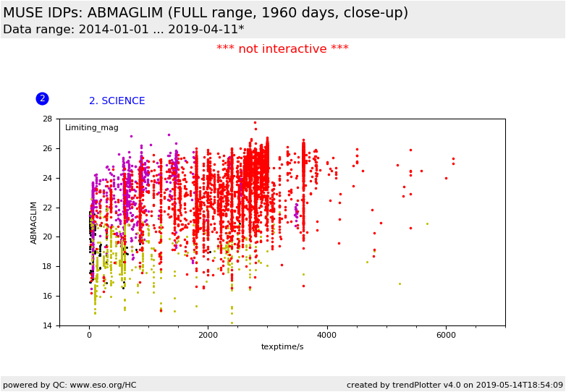This screenshot has width=566, height=392.
Task: Click the blue circle number 2 icon
Action: (42, 98)
